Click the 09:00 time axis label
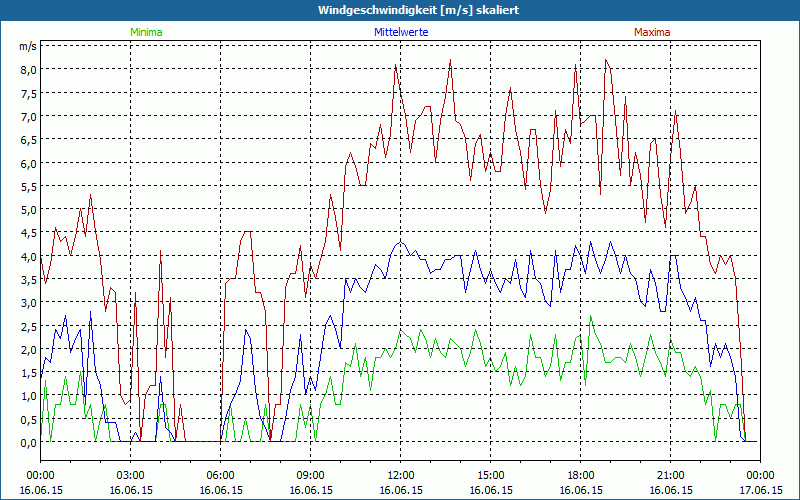The image size is (800, 500). 311,476
